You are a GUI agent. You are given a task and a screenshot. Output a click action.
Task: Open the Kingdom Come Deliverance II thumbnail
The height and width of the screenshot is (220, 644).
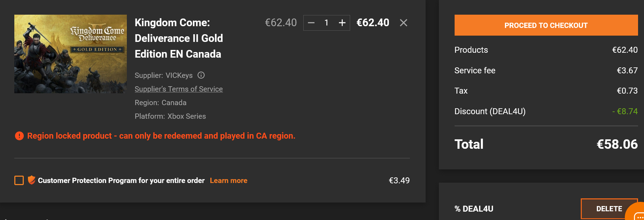tap(71, 54)
